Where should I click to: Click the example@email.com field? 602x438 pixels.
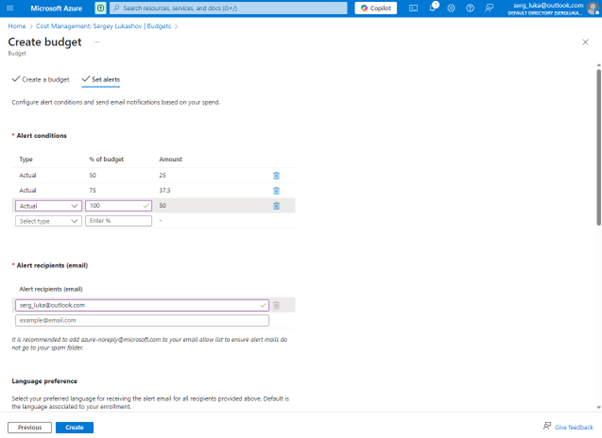[x=142, y=321]
